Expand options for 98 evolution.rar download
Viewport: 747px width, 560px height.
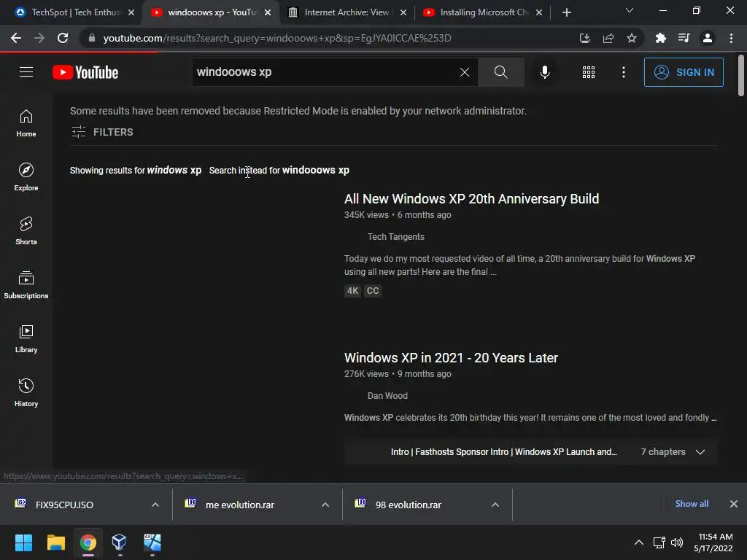point(495,505)
